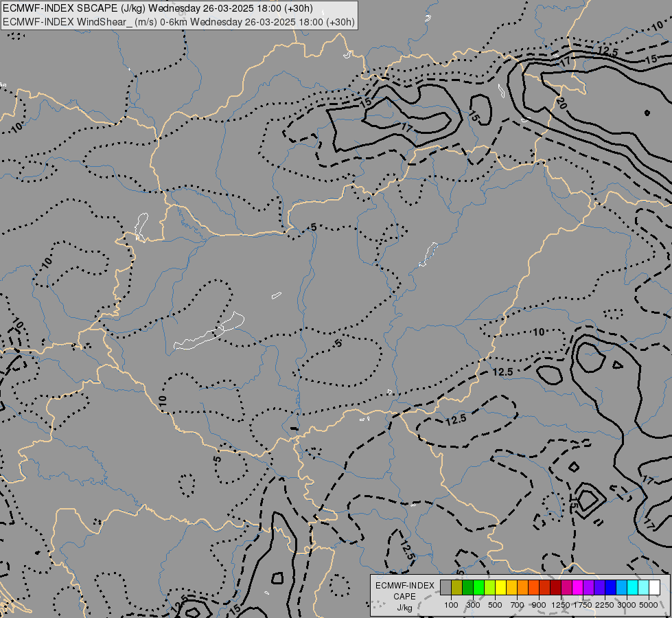Select the dark red legend swatch
Image resolution: width=672 pixels, height=618 pixels.
point(556,587)
